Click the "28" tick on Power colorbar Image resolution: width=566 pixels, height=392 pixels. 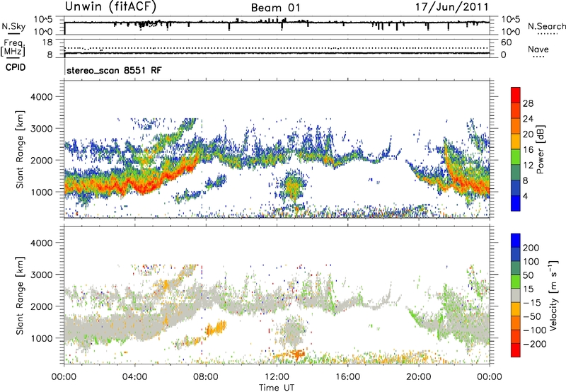(528, 103)
